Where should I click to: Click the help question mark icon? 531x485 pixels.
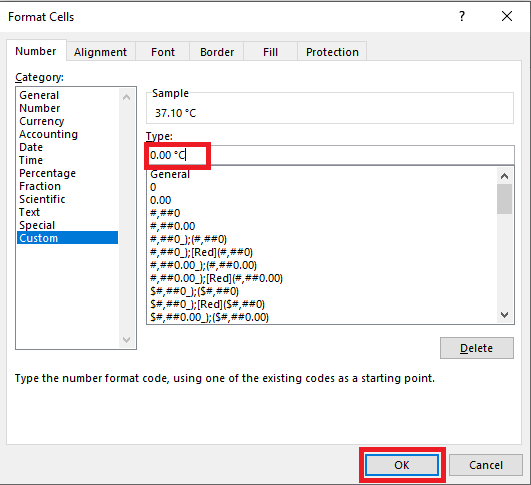[462, 16]
